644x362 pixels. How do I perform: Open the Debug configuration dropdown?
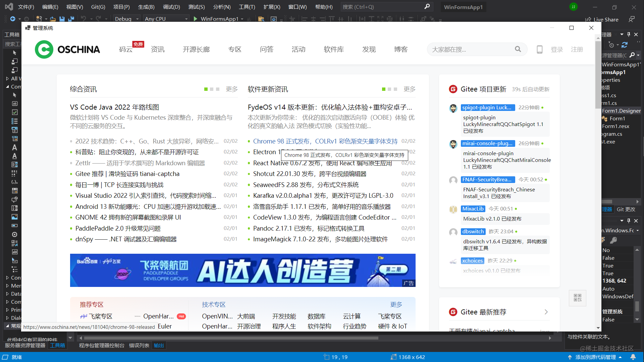[x=137, y=19]
